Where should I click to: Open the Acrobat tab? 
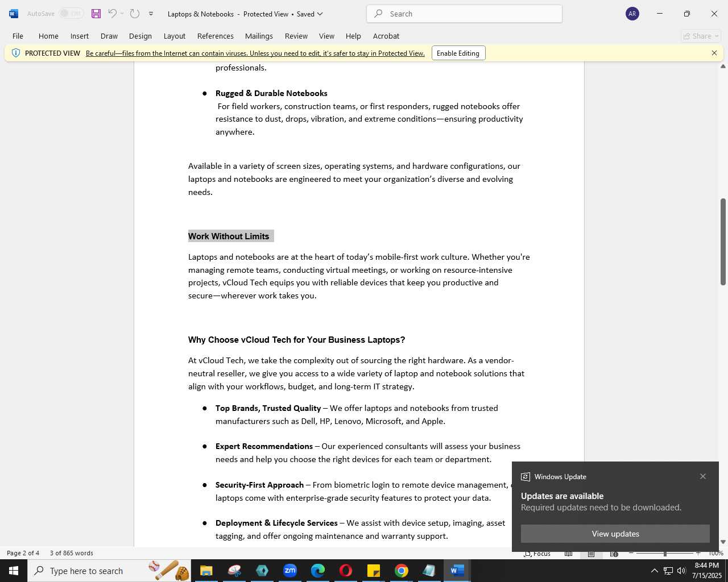(x=386, y=36)
